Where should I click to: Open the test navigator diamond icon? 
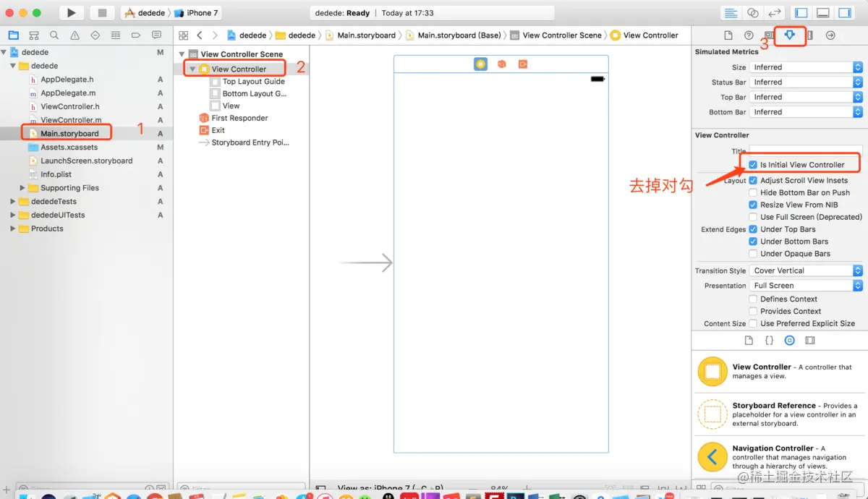pos(95,35)
